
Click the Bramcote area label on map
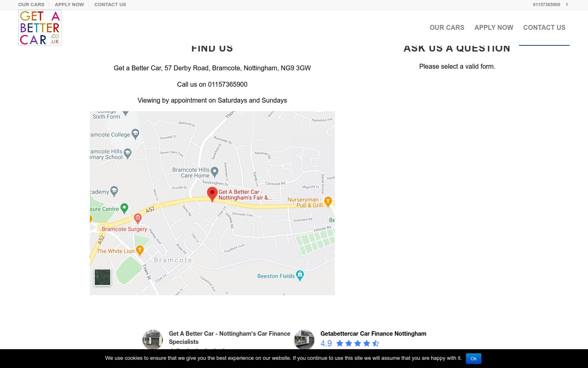[x=173, y=260]
